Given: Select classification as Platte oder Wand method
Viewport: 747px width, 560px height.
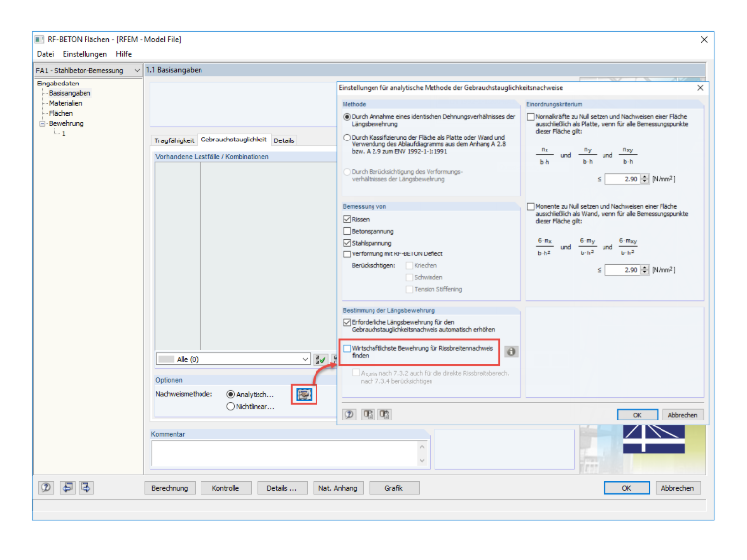Looking at the screenshot, I should tap(347, 138).
